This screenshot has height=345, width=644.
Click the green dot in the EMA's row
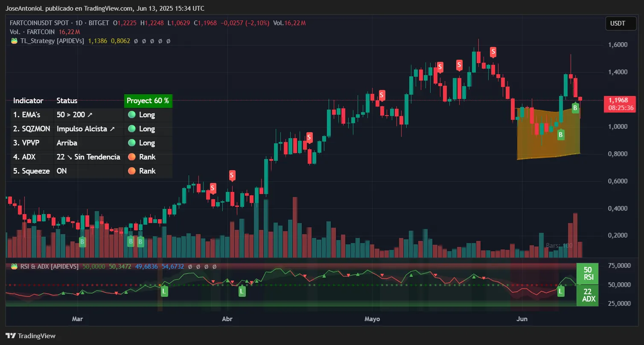click(x=131, y=115)
